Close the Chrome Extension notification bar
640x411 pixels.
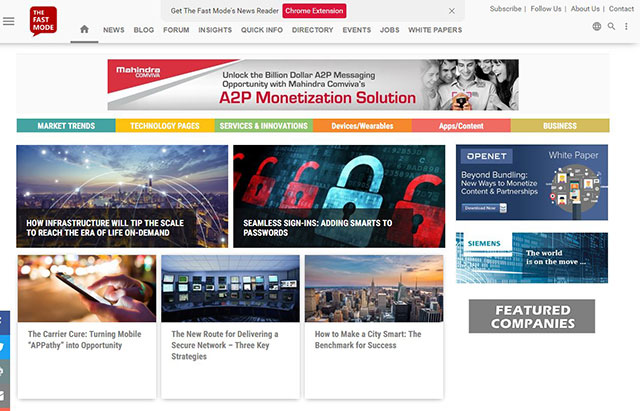[x=452, y=11]
